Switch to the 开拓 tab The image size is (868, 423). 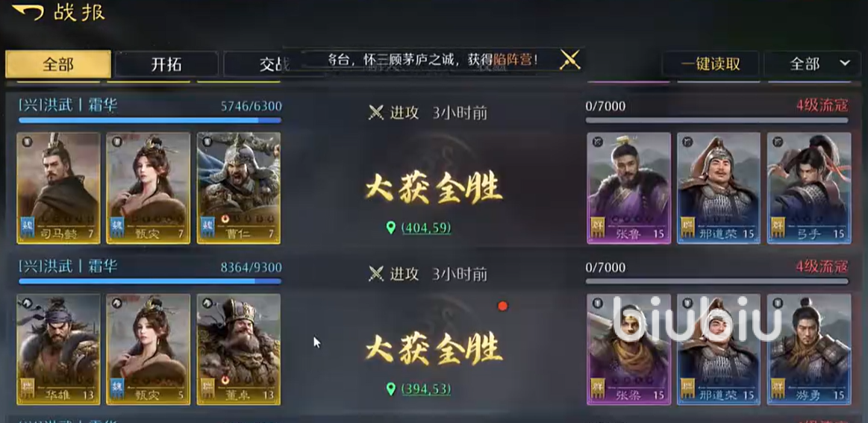click(166, 64)
